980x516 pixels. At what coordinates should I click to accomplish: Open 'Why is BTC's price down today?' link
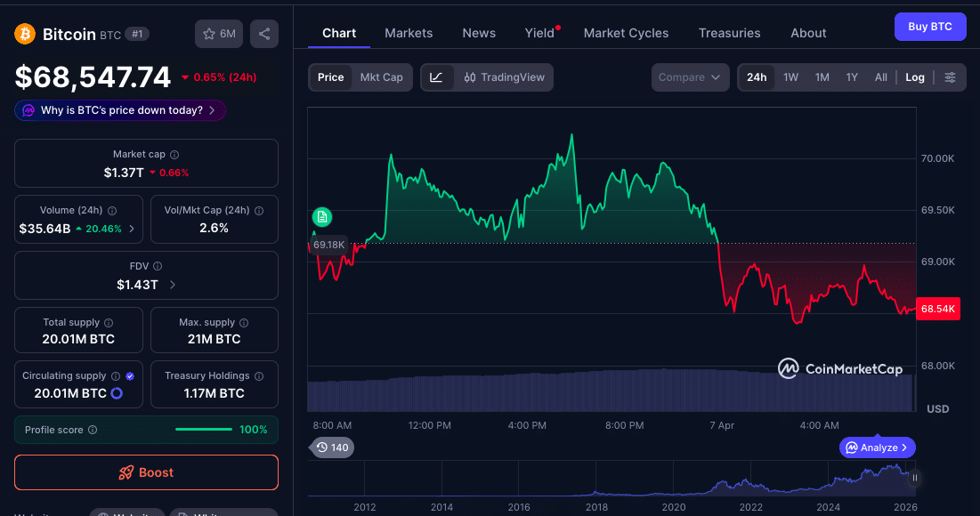point(119,109)
